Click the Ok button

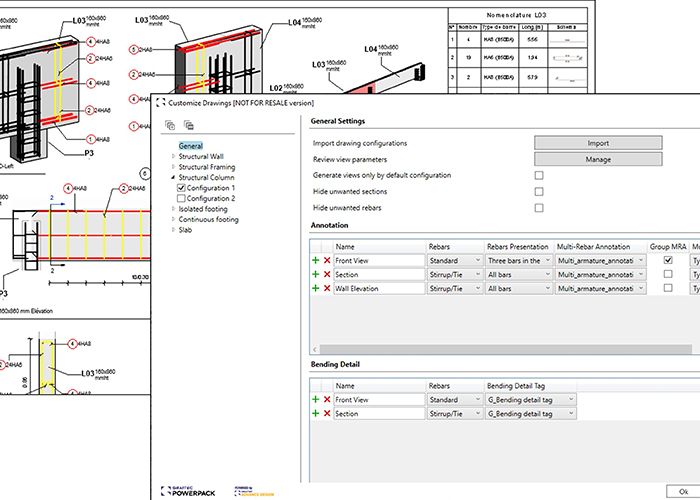[683, 492]
